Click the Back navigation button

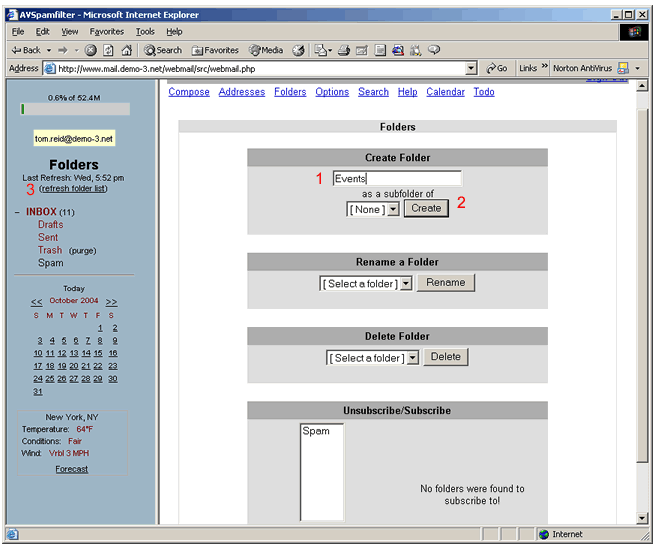coord(26,50)
